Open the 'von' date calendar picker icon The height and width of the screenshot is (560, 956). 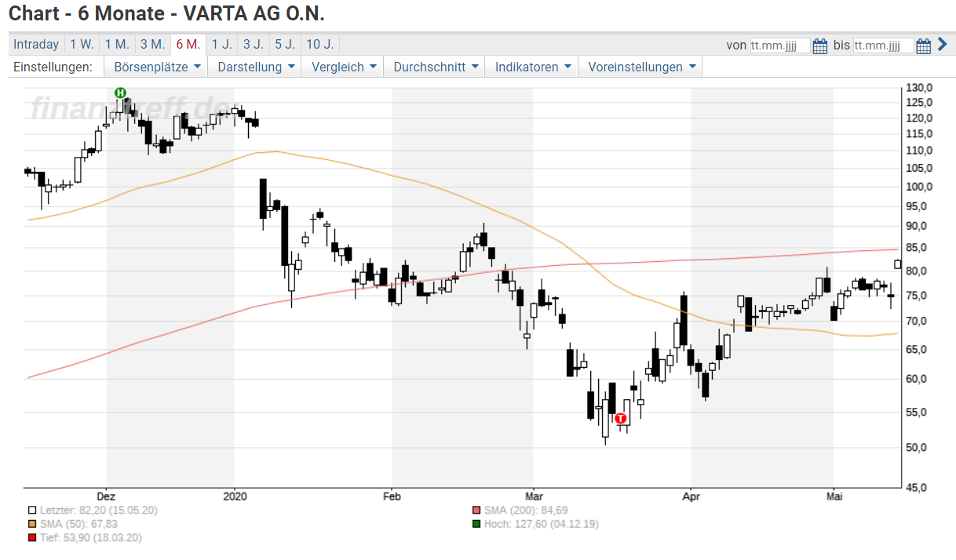tap(820, 45)
